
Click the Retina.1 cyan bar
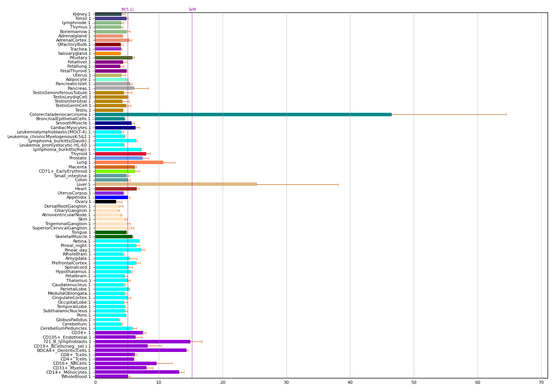[117, 241]
